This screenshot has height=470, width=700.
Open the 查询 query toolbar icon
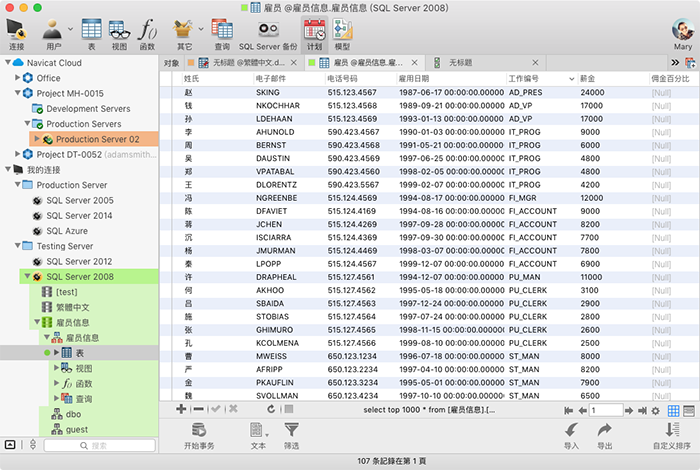pos(222,34)
